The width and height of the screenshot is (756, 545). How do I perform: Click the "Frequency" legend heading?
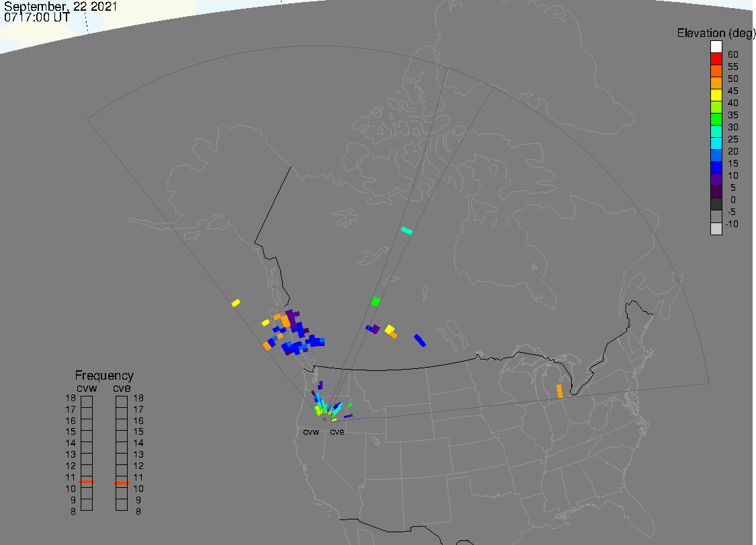(x=104, y=376)
